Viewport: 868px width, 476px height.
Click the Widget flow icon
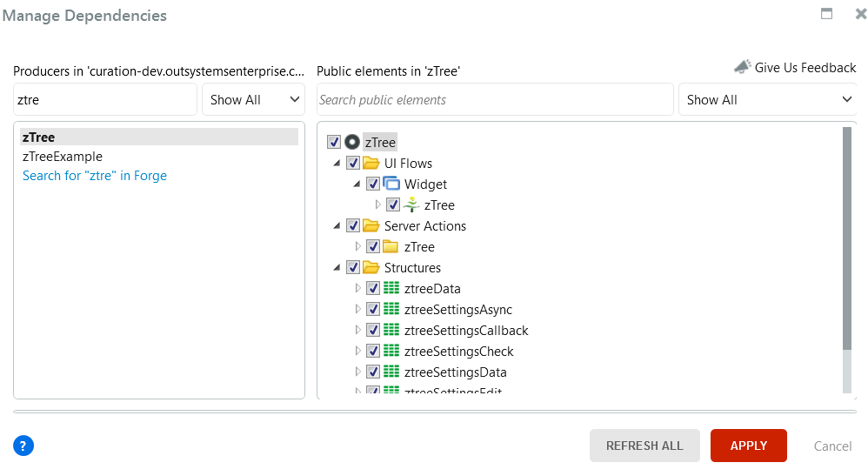coord(391,184)
